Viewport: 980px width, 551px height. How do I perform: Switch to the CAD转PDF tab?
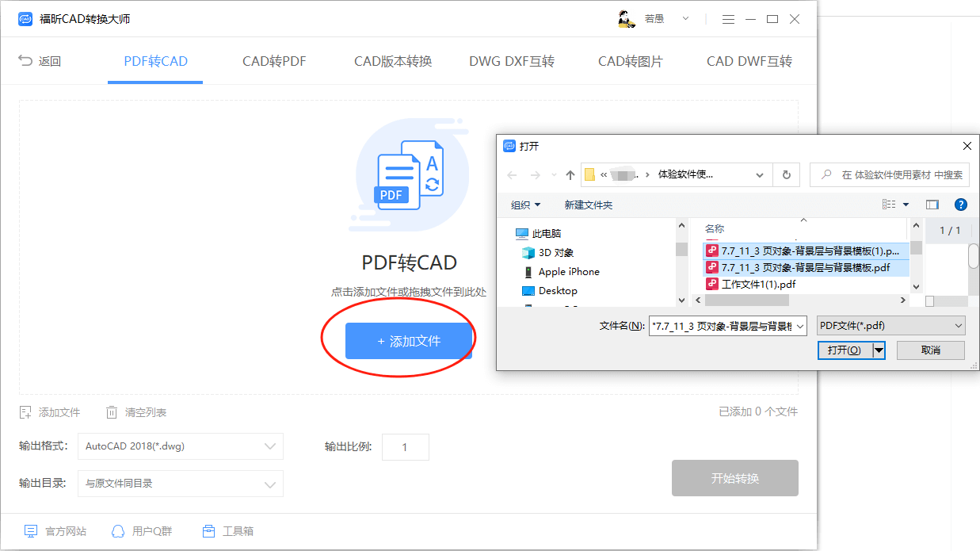click(274, 61)
